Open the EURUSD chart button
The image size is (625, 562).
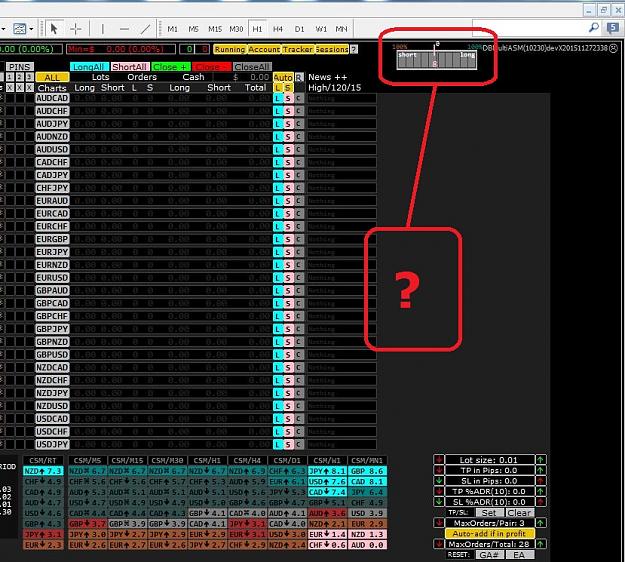point(52,278)
